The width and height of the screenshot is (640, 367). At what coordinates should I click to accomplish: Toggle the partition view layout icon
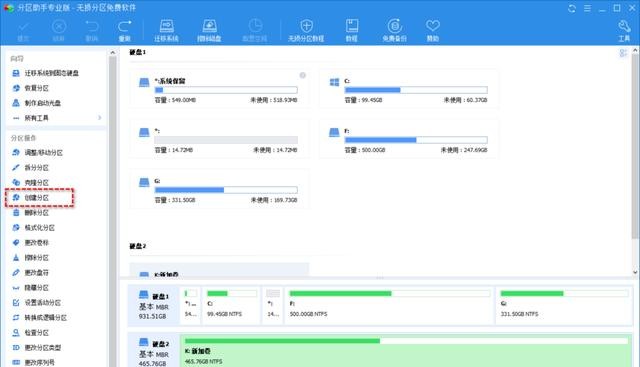pyautogui.click(x=623, y=53)
